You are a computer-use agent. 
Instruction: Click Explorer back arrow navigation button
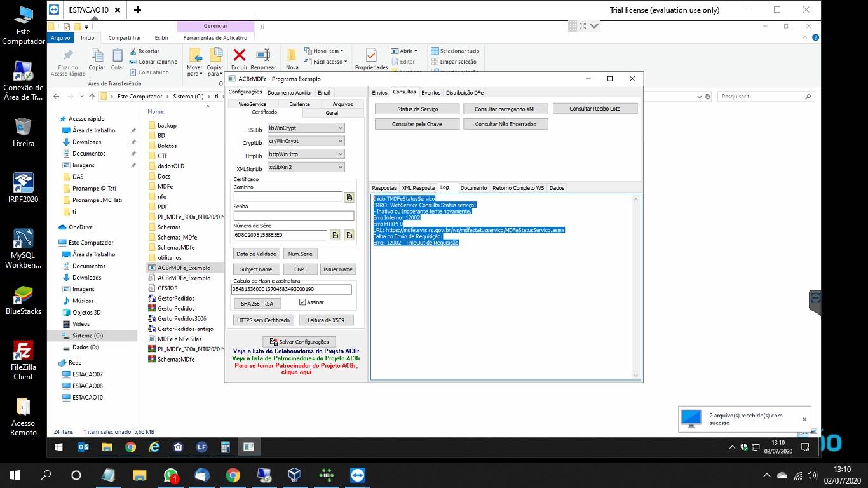(x=57, y=97)
